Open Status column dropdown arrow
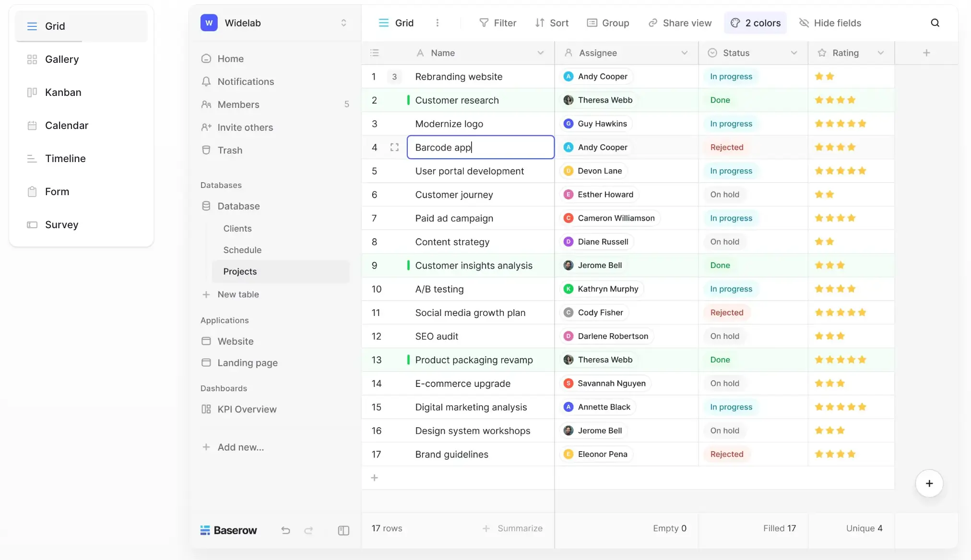Image resolution: width=971 pixels, height=560 pixels. coord(794,53)
